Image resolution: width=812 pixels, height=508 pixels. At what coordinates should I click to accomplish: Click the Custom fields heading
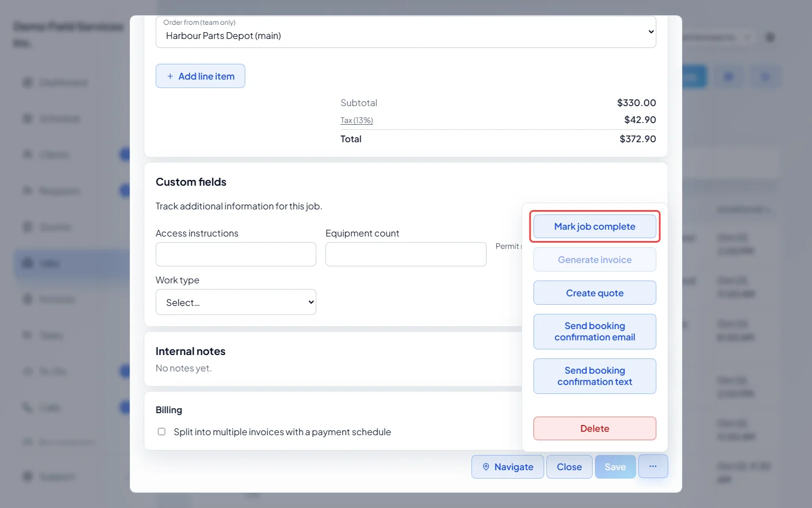[x=191, y=182]
